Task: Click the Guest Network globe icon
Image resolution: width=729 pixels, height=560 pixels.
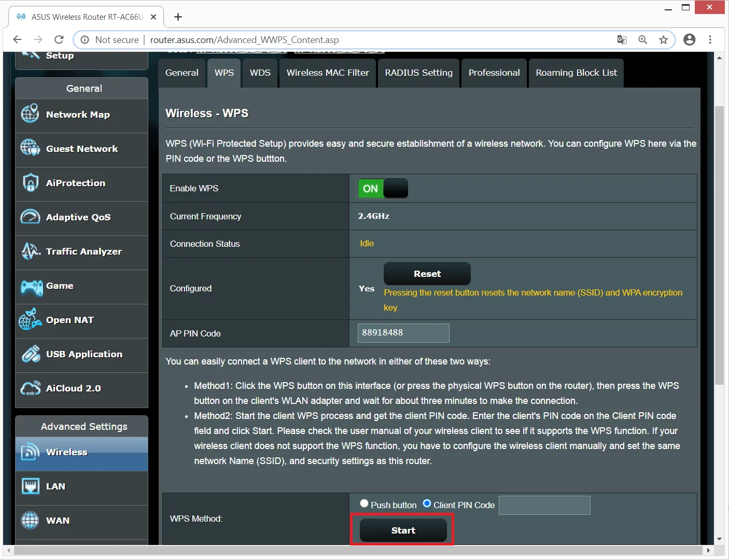Action: pyautogui.click(x=30, y=148)
